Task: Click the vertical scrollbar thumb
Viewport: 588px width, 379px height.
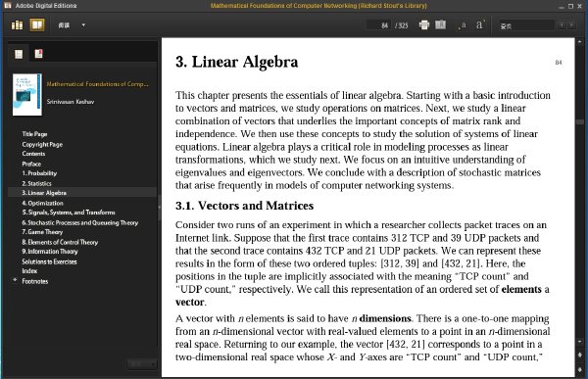Action: [580, 121]
